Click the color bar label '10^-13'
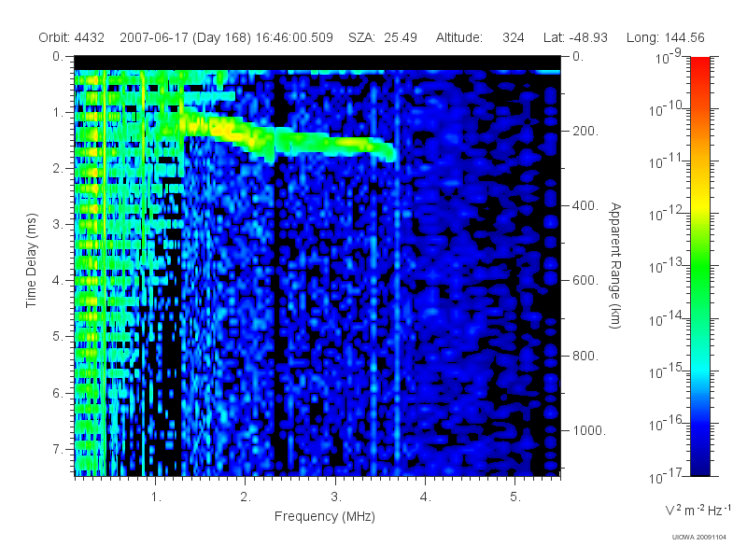747x560 pixels. pyautogui.click(x=668, y=267)
